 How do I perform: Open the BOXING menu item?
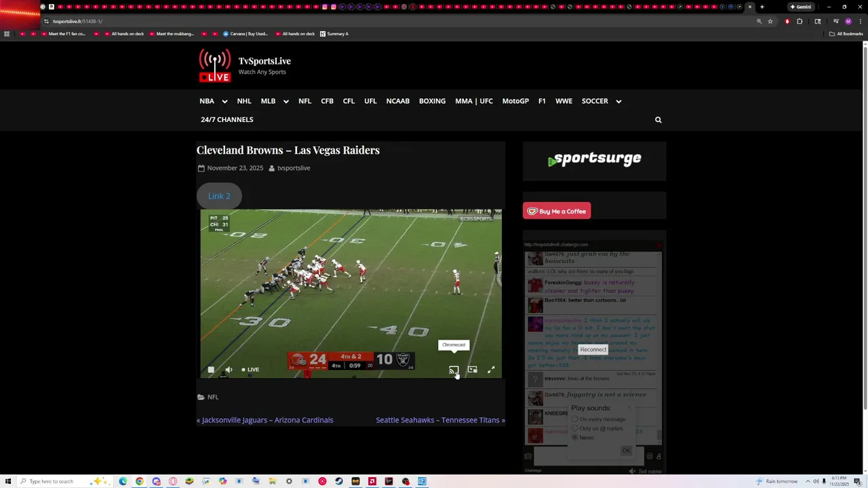pyautogui.click(x=432, y=101)
